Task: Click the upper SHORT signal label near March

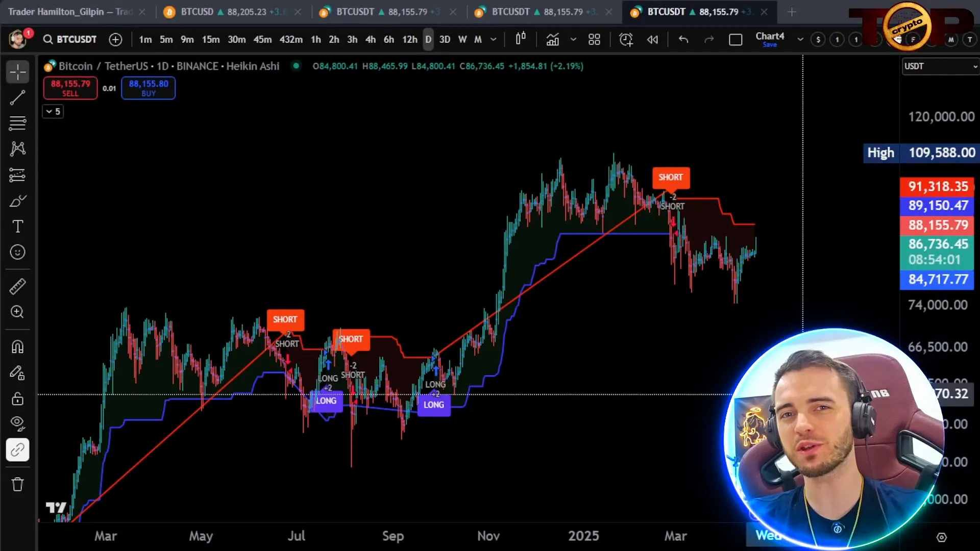Action: pos(670,178)
